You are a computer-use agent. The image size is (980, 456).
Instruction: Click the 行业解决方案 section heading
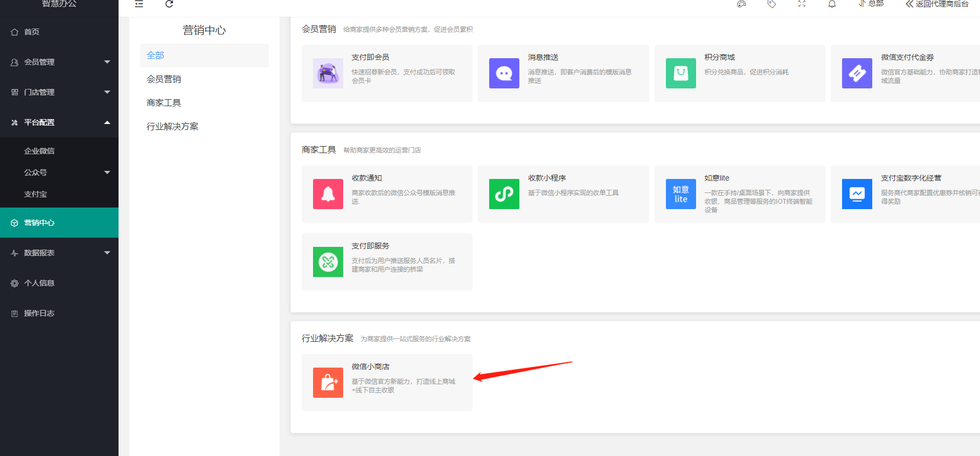point(328,338)
